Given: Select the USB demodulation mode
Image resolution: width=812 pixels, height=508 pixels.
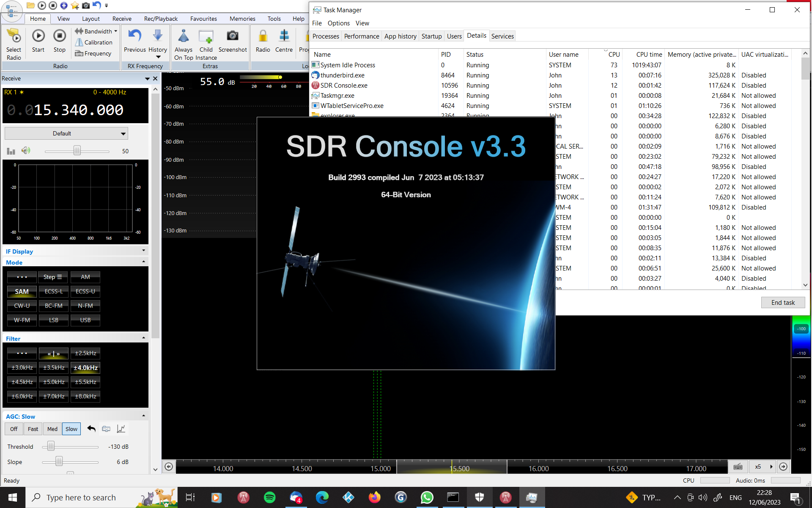Looking at the screenshot, I should 85,320.
